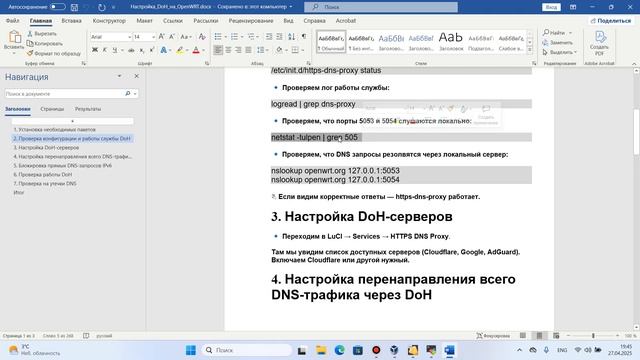Open the Макет (Layout) ribbon tab
This screenshot has width=640, height=360.
[144, 20]
